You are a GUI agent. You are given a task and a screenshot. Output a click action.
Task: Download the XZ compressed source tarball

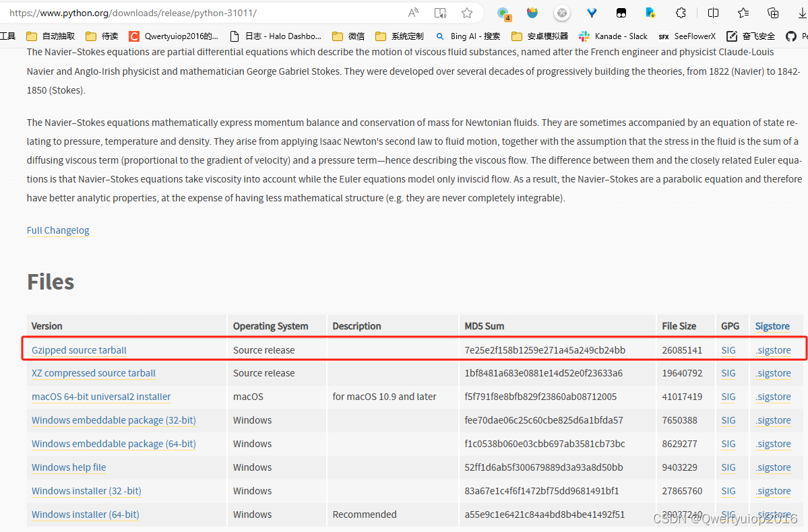[93, 373]
